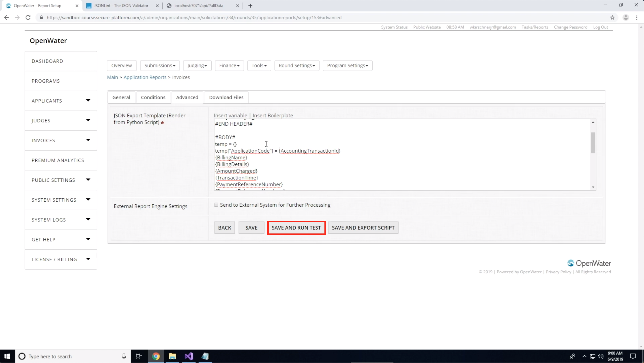This screenshot has height=363, width=644.
Task: Open the Submissions dropdown menu
Action: point(160,66)
